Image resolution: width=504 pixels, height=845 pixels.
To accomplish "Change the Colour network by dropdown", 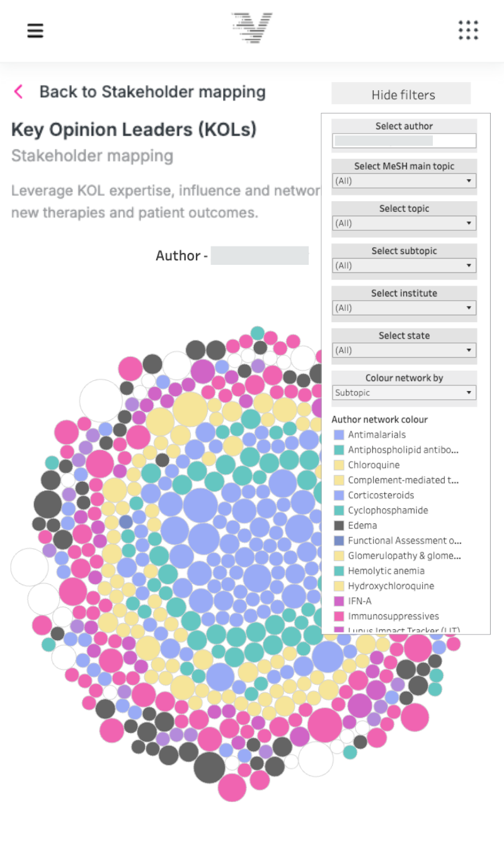I will [x=404, y=392].
